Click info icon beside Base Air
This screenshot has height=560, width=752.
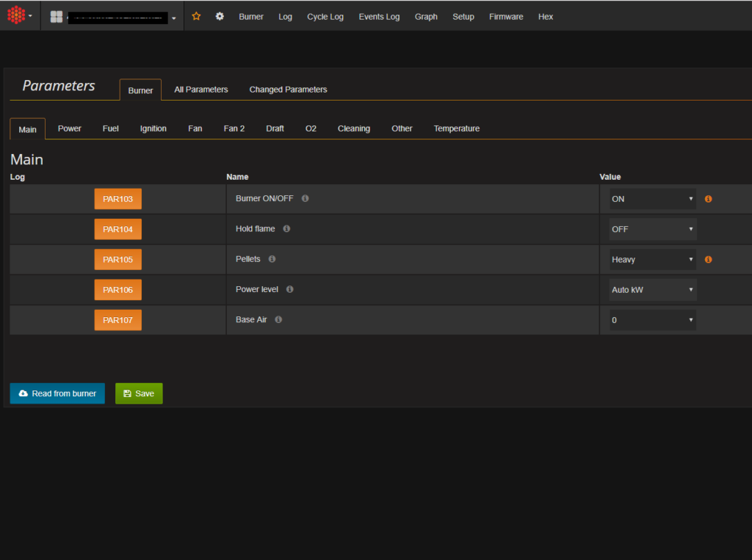[278, 320]
